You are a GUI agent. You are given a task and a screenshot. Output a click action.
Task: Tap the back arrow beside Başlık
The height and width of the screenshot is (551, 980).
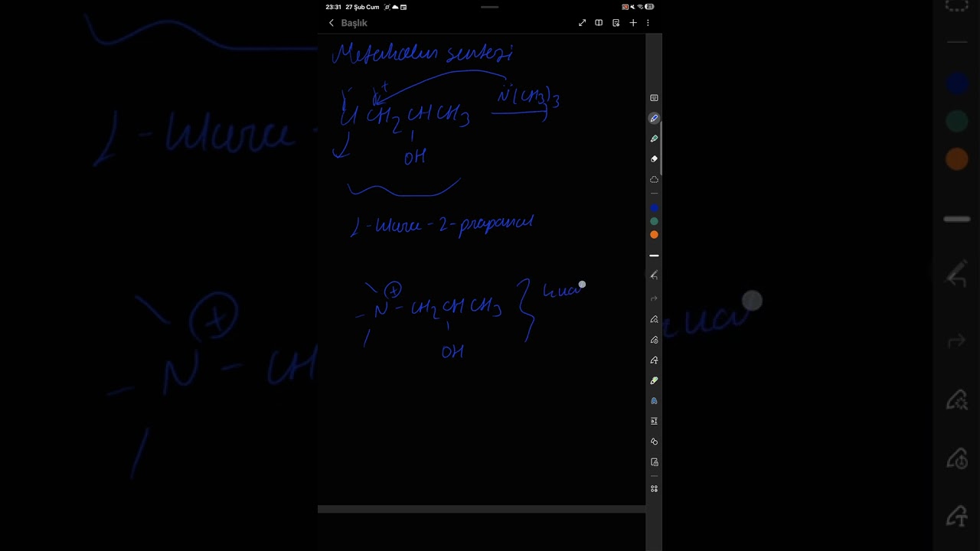(x=331, y=23)
